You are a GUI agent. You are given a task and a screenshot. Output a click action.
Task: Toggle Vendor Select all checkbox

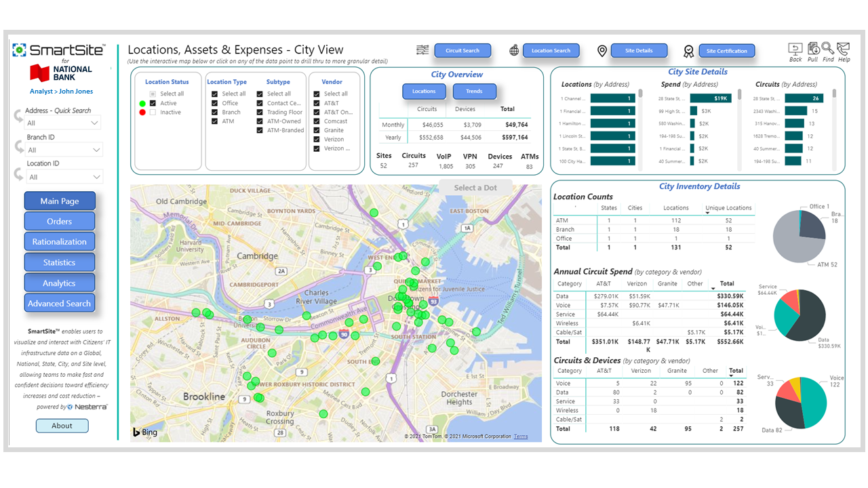point(317,94)
